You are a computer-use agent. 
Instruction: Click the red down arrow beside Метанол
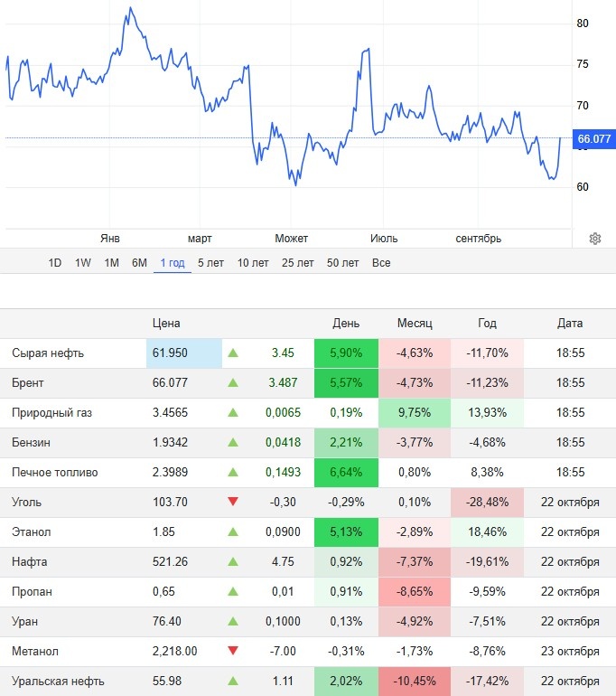coord(233,652)
